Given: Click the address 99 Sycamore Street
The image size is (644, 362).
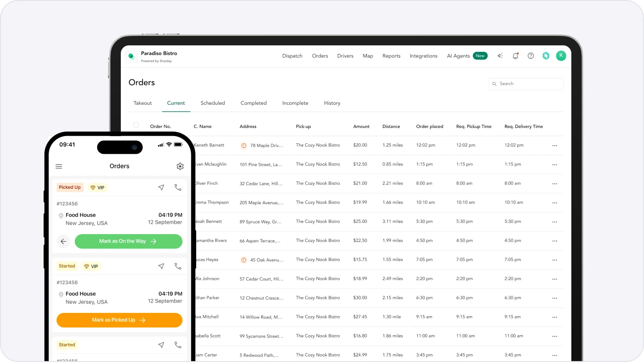Looking at the screenshot, I should [x=262, y=336].
